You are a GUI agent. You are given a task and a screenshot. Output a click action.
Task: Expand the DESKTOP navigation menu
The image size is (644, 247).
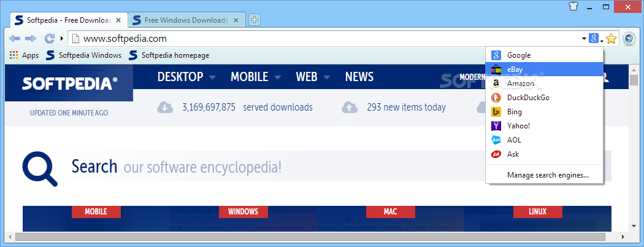click(x=186, y=77)
